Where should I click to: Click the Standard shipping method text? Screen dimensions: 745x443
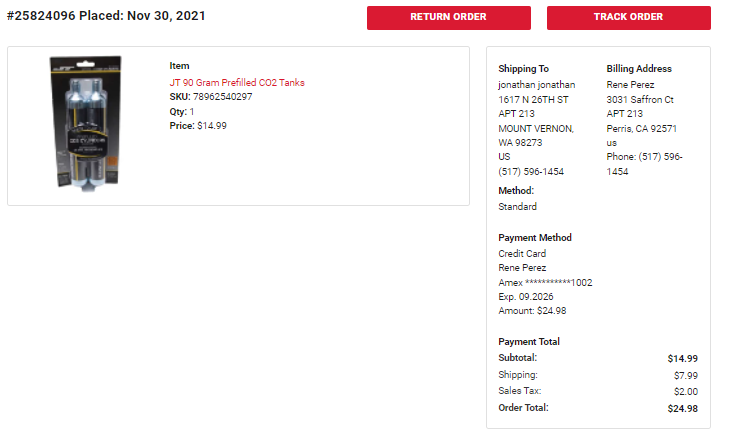pyautogui.click(x=517, y=207)
